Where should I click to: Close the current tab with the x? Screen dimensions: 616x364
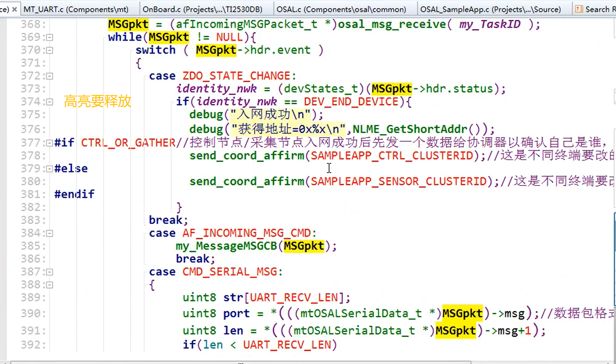pos(15,9)
